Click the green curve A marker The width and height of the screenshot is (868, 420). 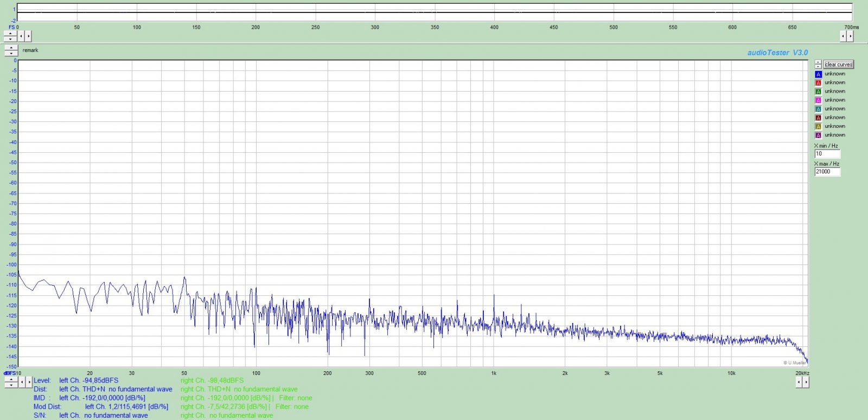point(819,92)
